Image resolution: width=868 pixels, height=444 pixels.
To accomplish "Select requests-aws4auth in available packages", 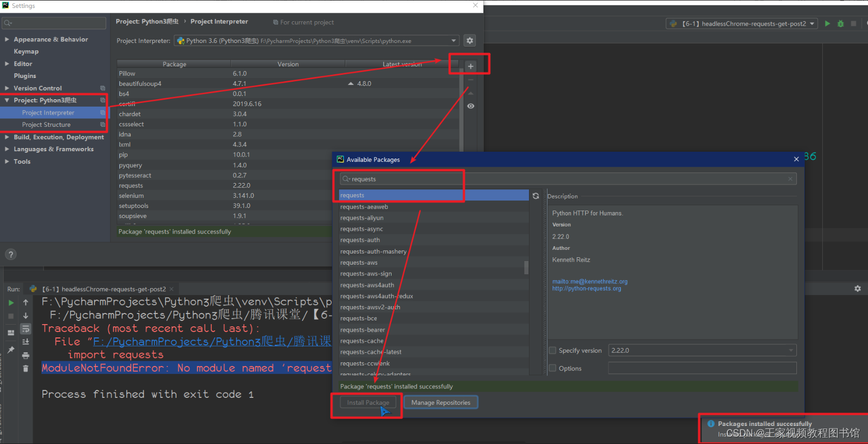I will point(433,285).
